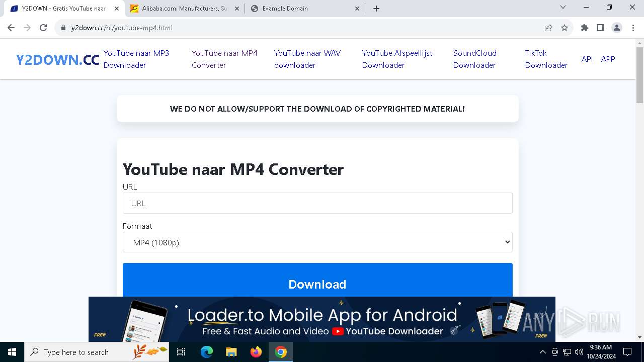Click the URL input field
The height and width of the screenshot is (362, 644).
(317, 203)
